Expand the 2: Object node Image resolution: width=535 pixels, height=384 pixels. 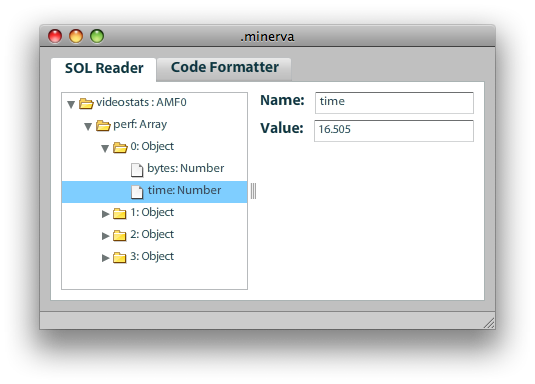tap(105, 236)
